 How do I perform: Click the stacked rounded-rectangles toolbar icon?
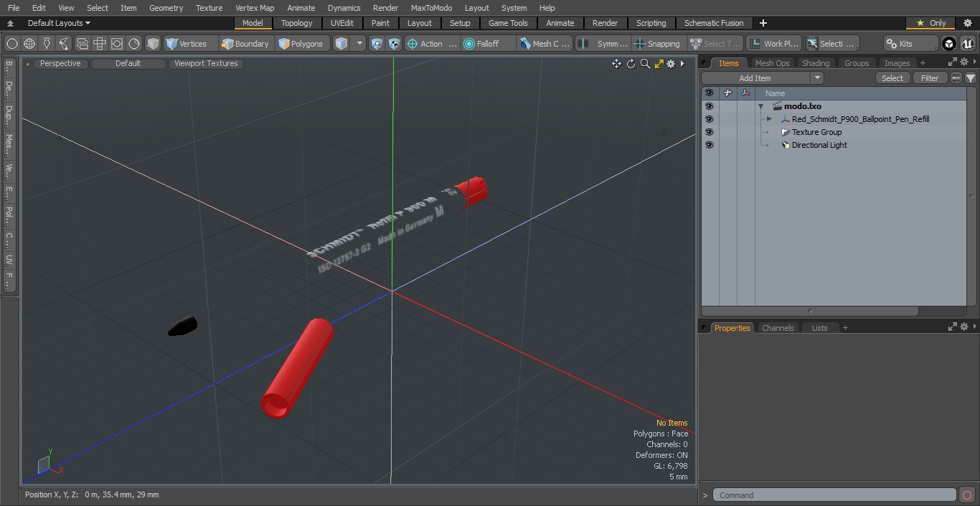(83, 44)
